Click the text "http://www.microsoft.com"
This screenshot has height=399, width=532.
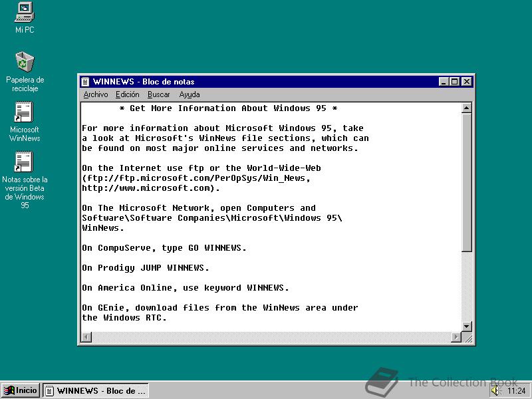click(146, 188)
